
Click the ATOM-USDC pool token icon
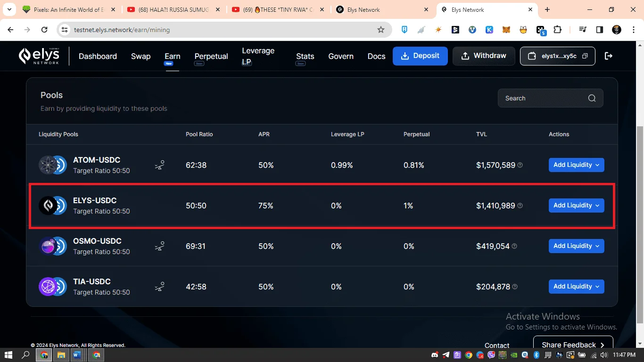tap(53, 165)
